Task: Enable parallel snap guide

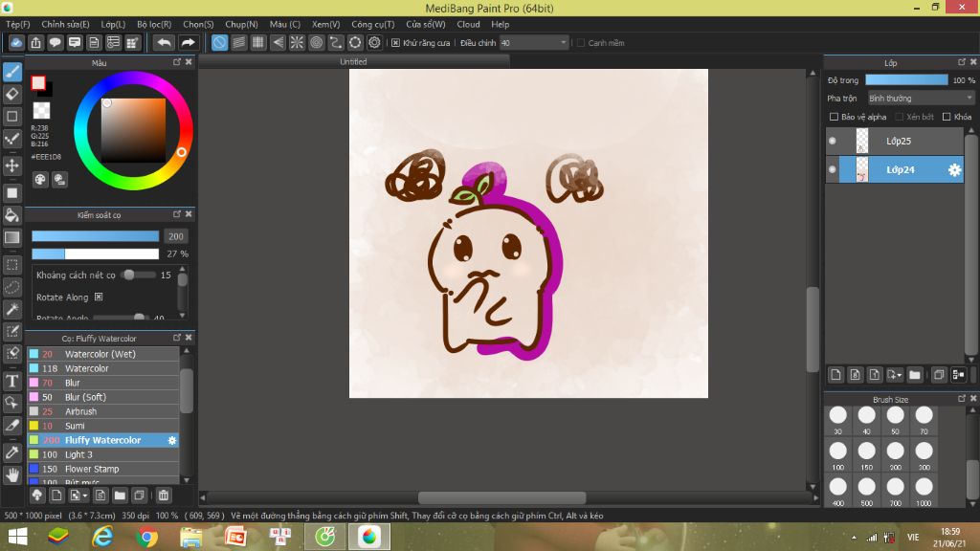Action: click(238, 42)
